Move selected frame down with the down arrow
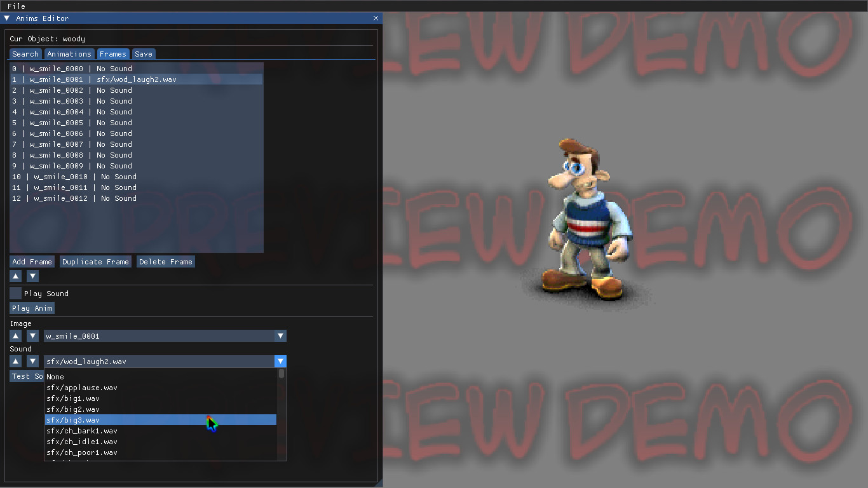This screenshot has height=488, width=868. [x=32, y=276]
